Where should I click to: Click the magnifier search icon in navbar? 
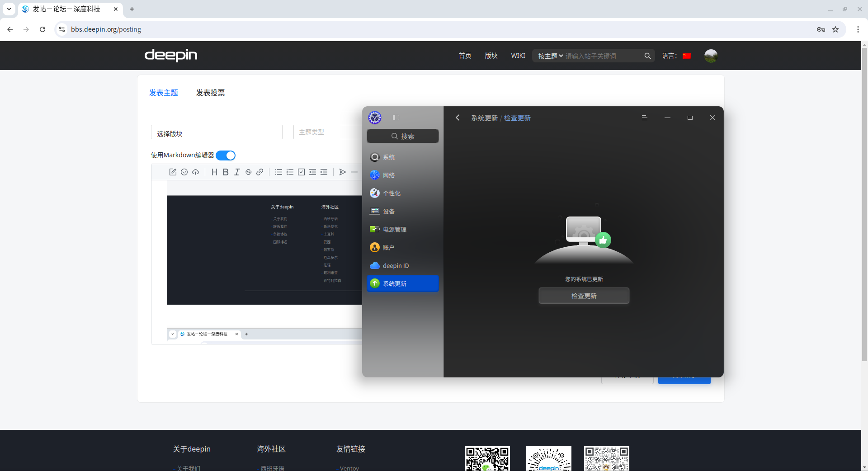(647, 56)
